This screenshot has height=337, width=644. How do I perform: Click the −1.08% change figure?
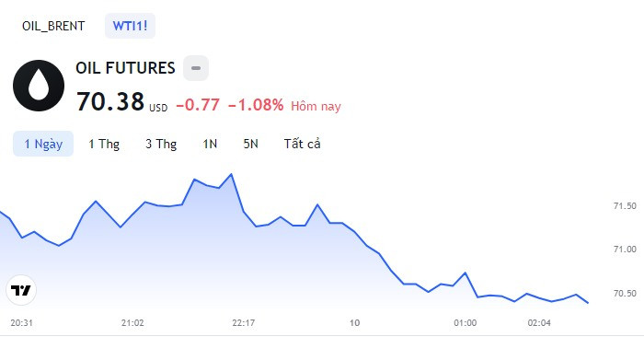point(256,105)
